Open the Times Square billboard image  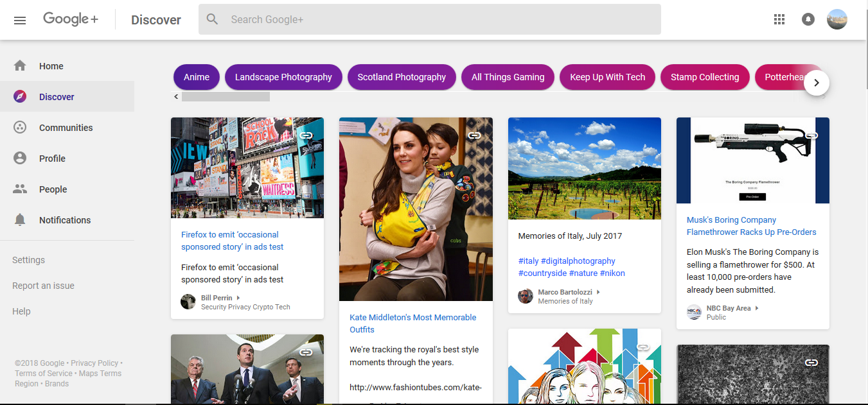[x=247, y=168]
